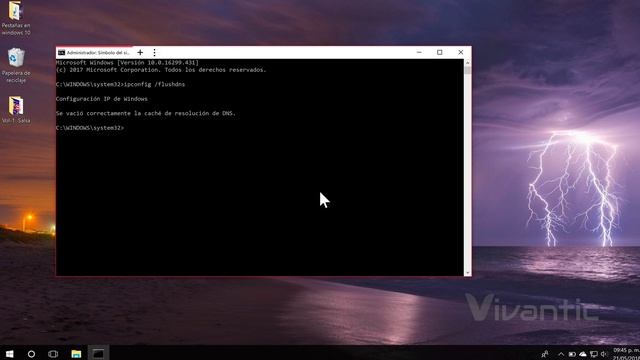Click the battery tray icon
Viewport: 640px width, 360px height.
point(572,354)
